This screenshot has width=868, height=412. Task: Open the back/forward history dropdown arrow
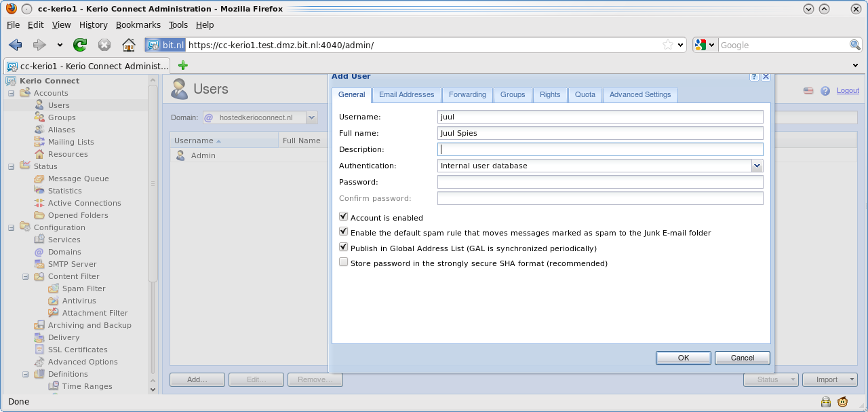(60, 45)
